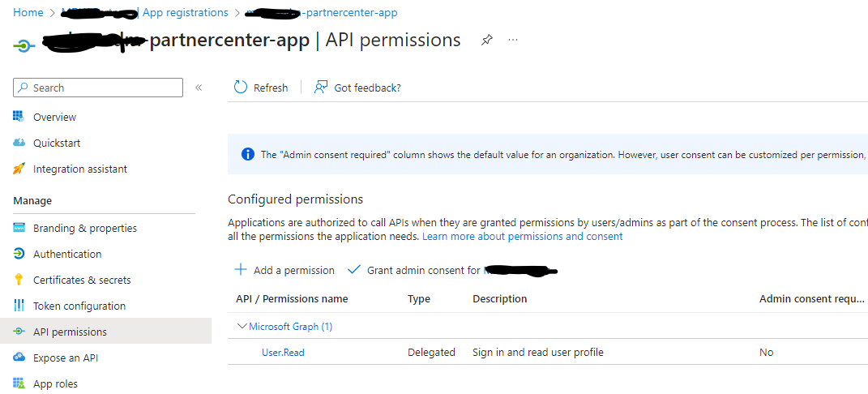Image resolution: width=868 pixels, height=394 pixels.
Task: Open App roles
Action: tap(55, 384)
